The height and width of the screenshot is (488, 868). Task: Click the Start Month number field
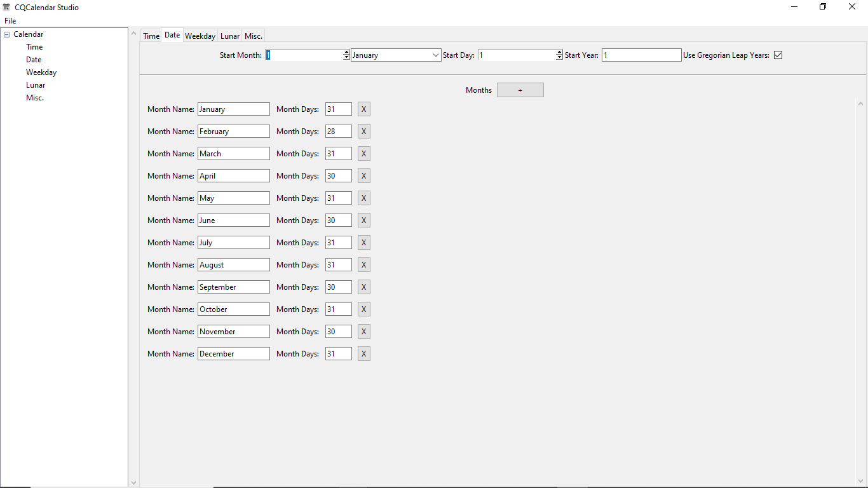pos(304,55)
